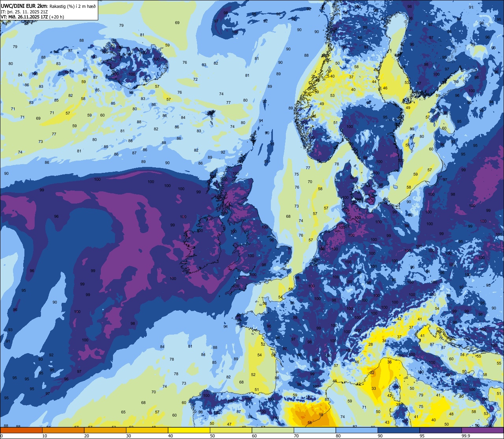Viewport: 504px width, 439px height.
Task: Pick the 40–50 bright yellow legend swatch
Action: 189,430
